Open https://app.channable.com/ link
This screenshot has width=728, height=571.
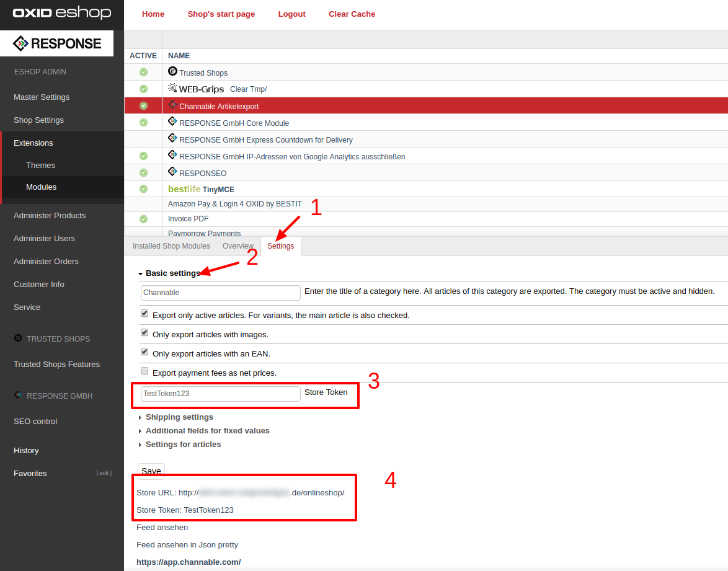click(x=189, y=562)
